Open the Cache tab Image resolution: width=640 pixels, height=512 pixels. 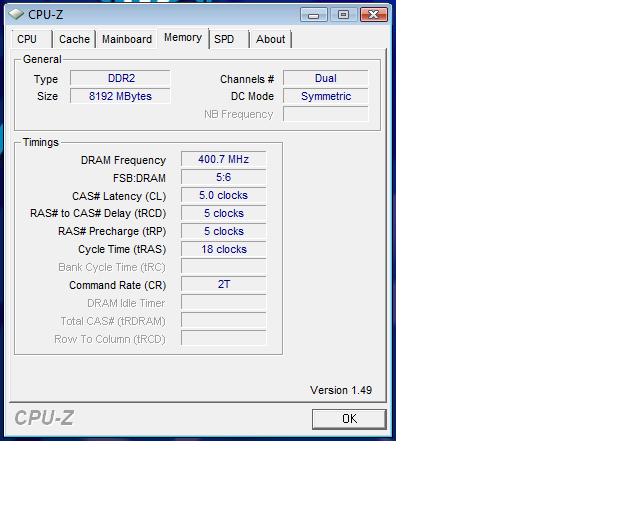coord(74,39)
